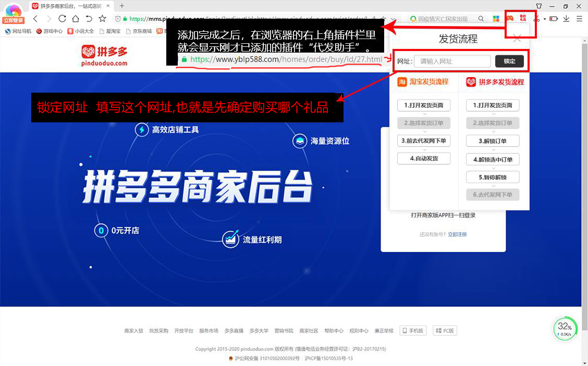Click the 拼多多发货流程 heading icon
This screenshot has height=366, width=588.
(x=471, y=82)
